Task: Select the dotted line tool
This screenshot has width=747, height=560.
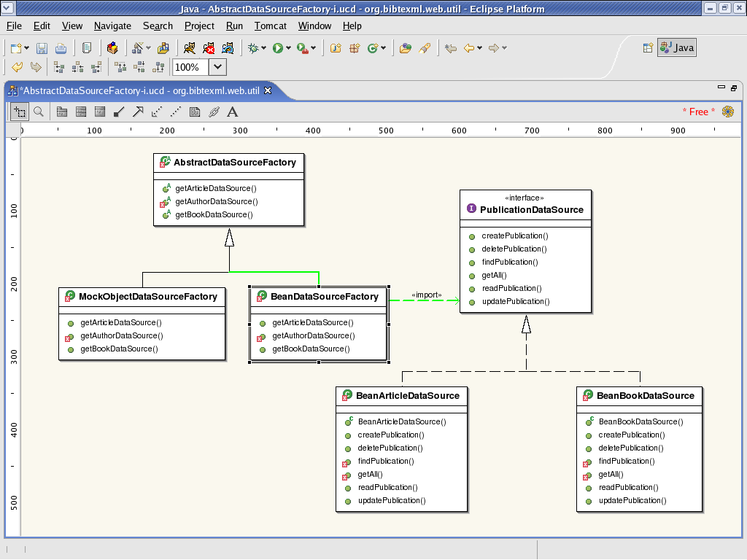Action: (x=176, y=112)
